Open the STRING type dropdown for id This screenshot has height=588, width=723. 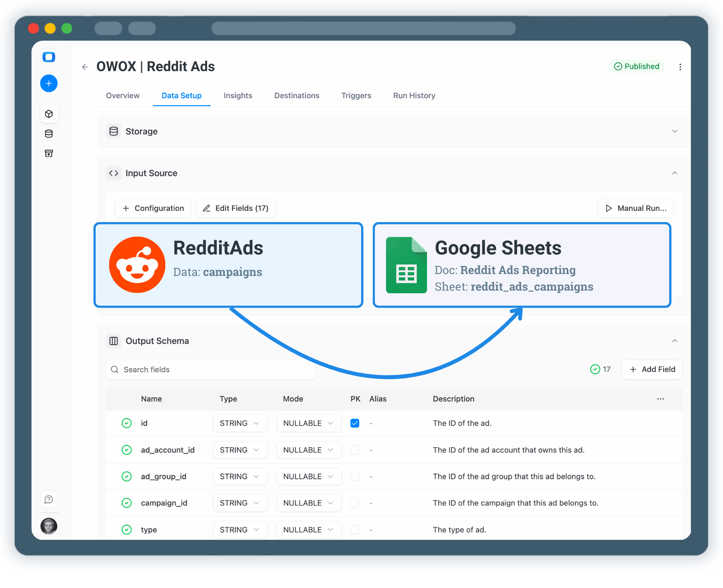[240, 423]
